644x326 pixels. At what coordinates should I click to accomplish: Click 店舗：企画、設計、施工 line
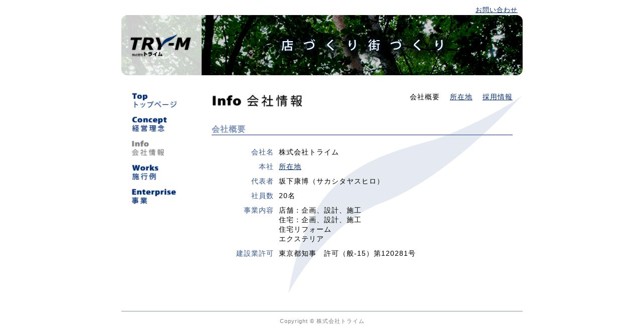pyautogui.click(x=320, y=210)
